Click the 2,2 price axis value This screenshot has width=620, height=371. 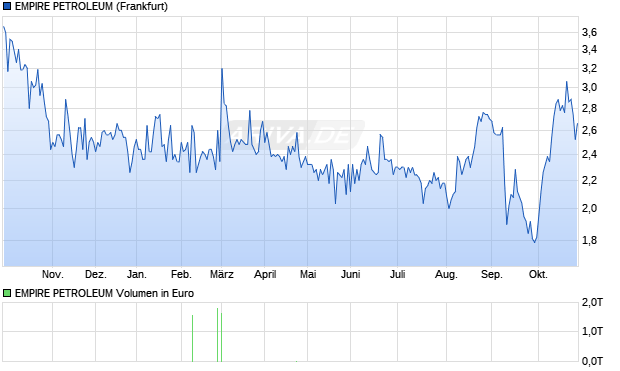[589, 181]
